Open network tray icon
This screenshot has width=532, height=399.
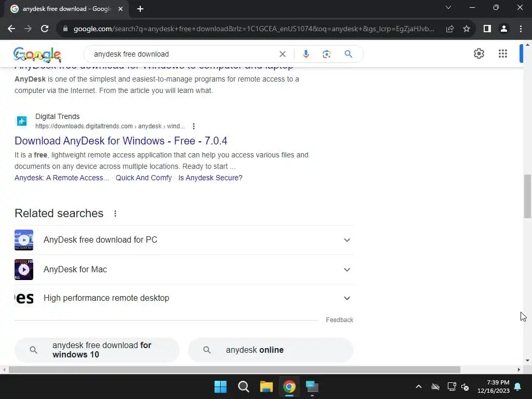tap(451, 387)
